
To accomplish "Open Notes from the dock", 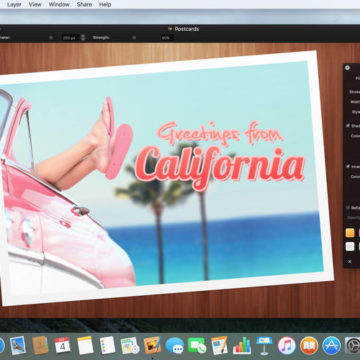I will [85, 345].
